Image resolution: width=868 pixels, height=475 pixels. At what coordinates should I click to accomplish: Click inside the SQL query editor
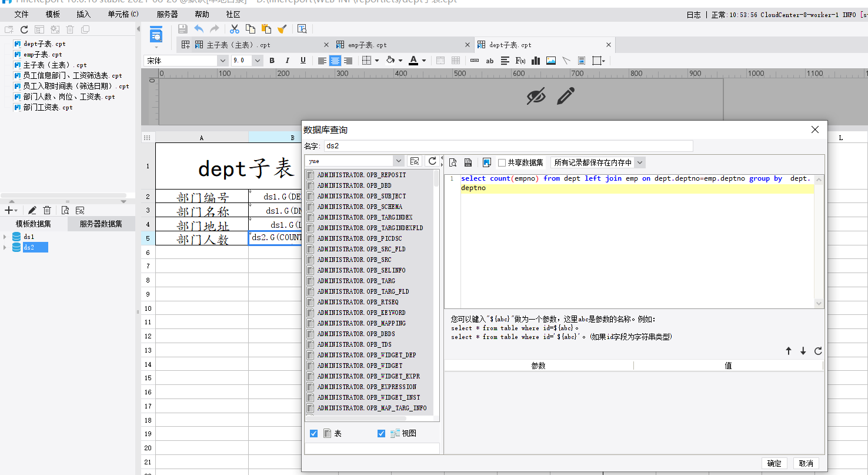[x=629, y=241]
